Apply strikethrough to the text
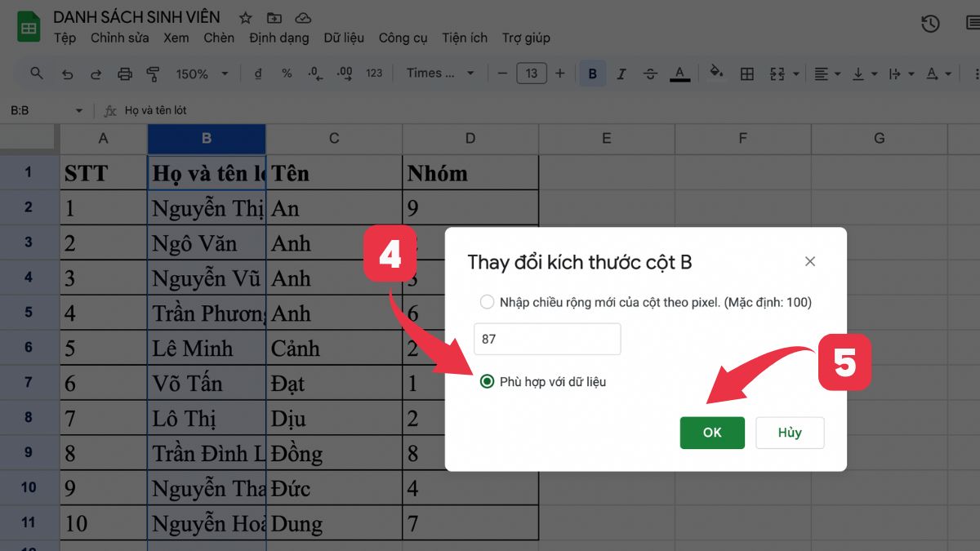The height and width of the screenshot is (551, 980). click(650, 73)
